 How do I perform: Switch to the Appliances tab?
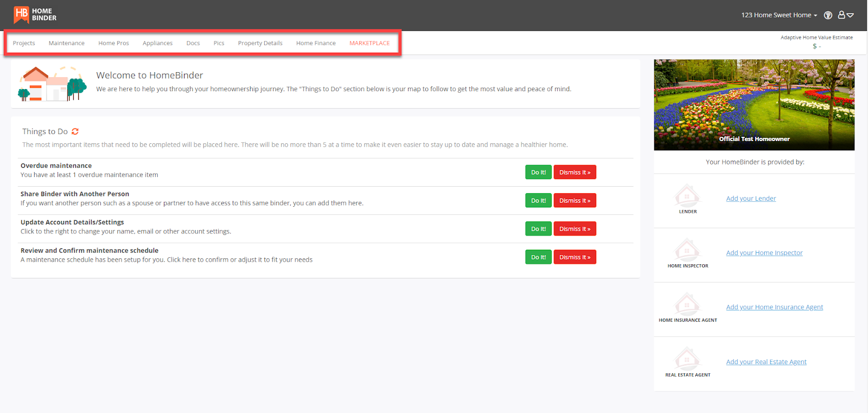tap(157, 43)
